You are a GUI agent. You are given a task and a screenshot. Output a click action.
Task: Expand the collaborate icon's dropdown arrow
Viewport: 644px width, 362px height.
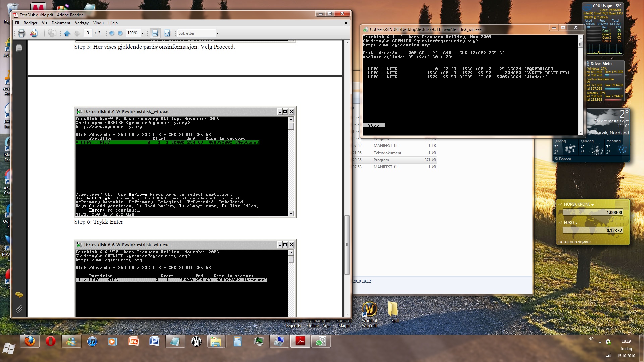click(40, 33)
